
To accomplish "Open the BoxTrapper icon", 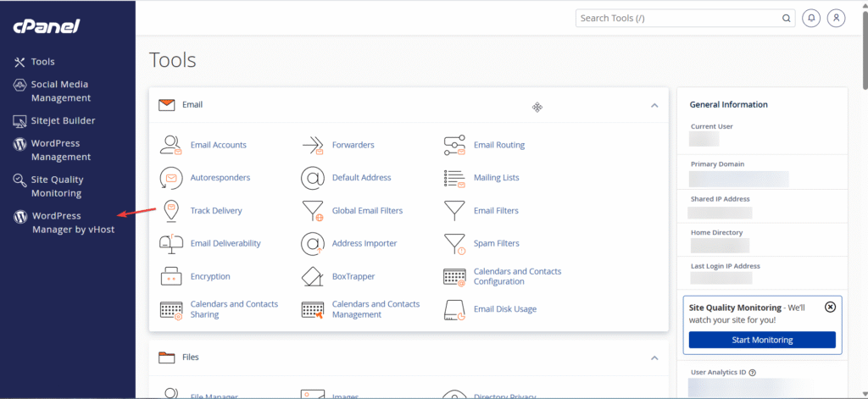I will pos(312,276).
